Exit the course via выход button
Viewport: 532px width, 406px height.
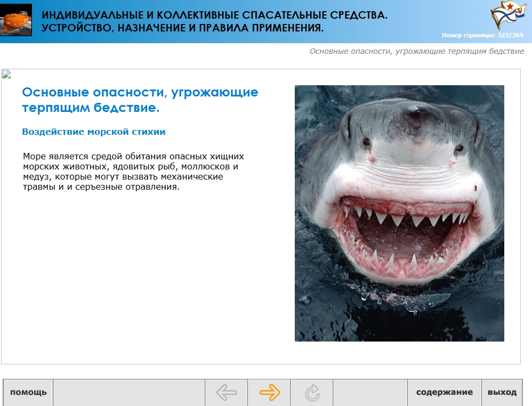click(x=502, y=393)
